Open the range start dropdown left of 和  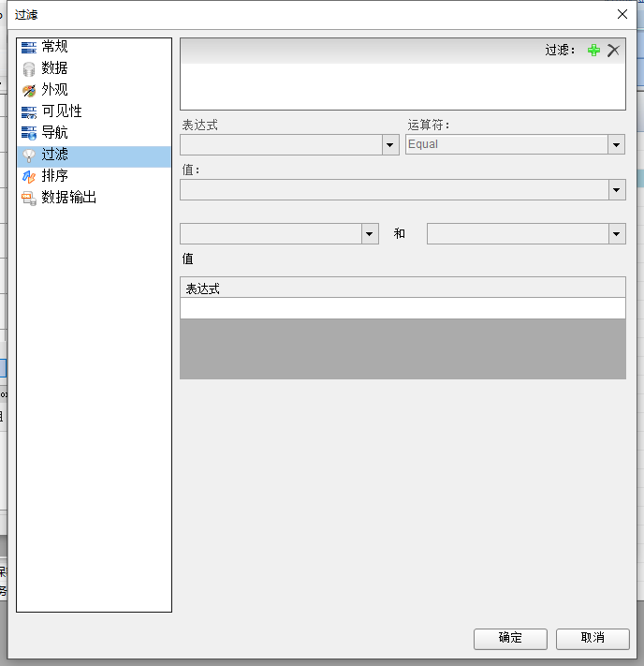370,234
